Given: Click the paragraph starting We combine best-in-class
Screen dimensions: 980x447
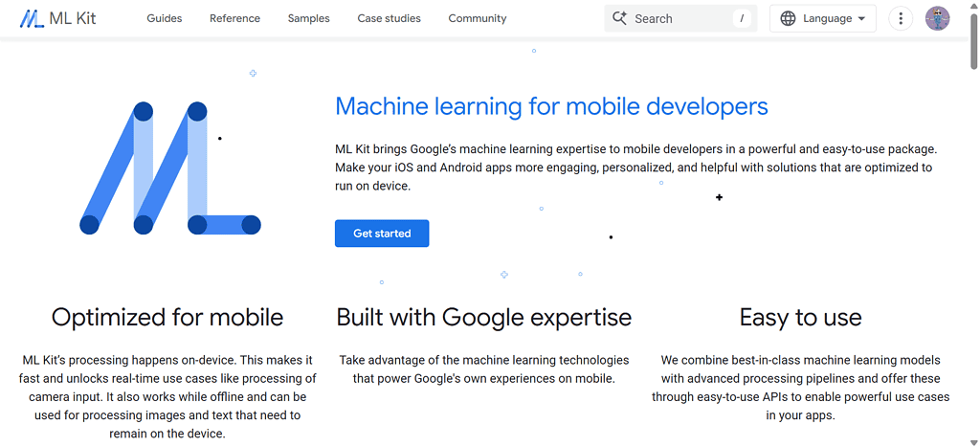Looking at the screenshot, I should [801, 388].
